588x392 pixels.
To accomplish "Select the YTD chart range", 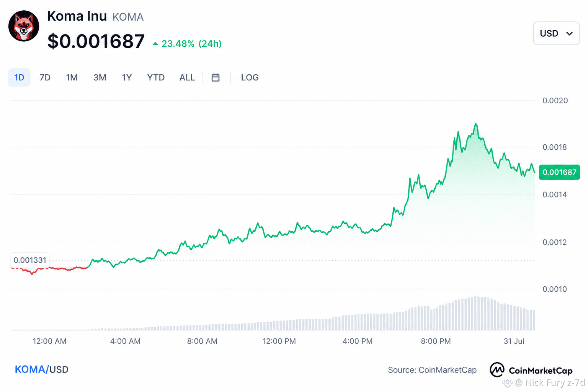I will point(156,77).
